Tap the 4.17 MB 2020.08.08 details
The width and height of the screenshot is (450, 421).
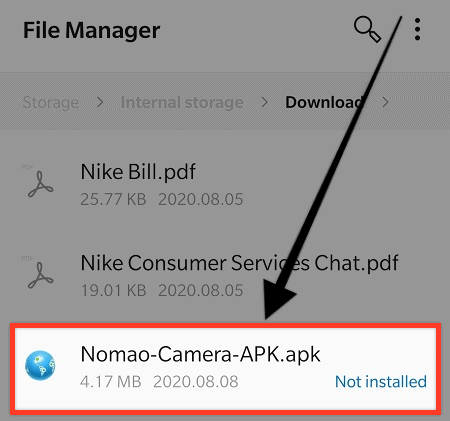[x=159, y=381]
